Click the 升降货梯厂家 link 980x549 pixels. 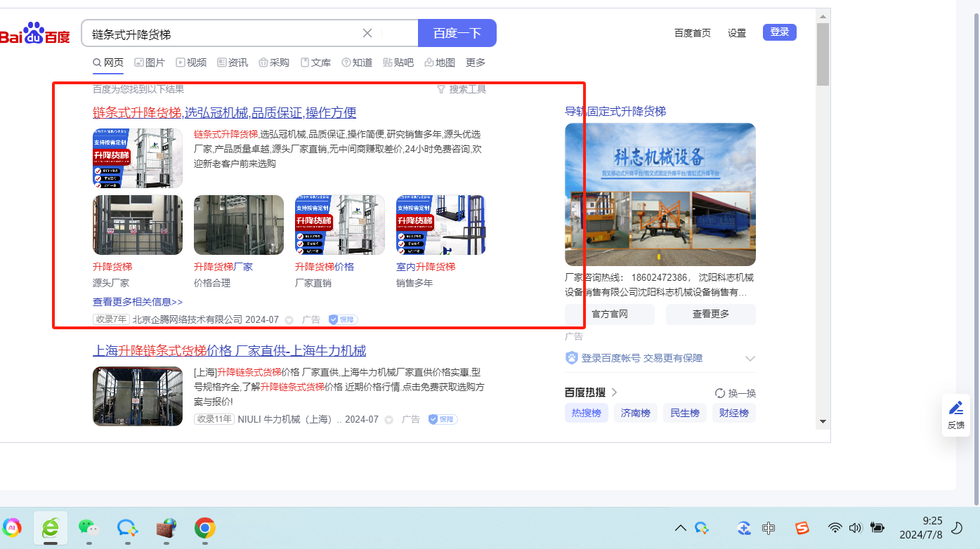point(223,267)
